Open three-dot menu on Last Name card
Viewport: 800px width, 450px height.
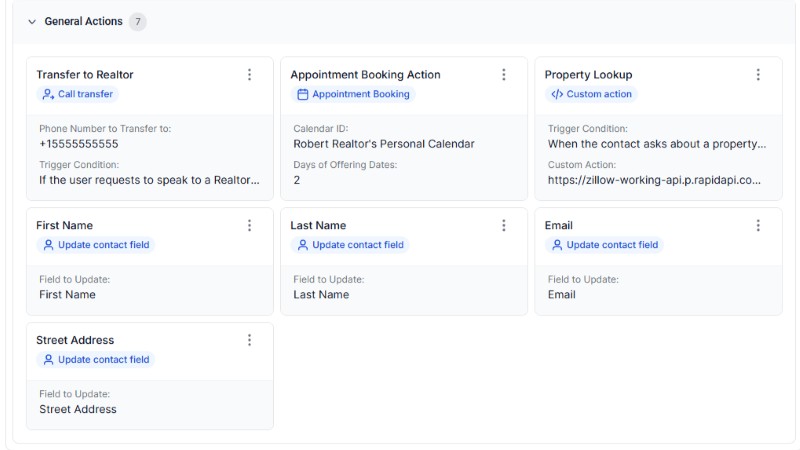(503, 226)
